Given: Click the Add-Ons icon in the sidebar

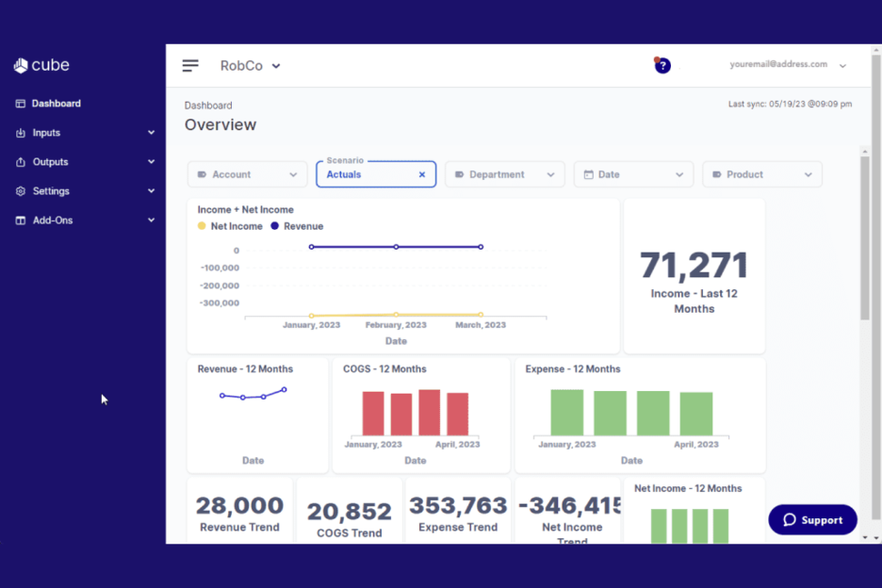Looking at the screenshot, I should click(x=21, y=220).
